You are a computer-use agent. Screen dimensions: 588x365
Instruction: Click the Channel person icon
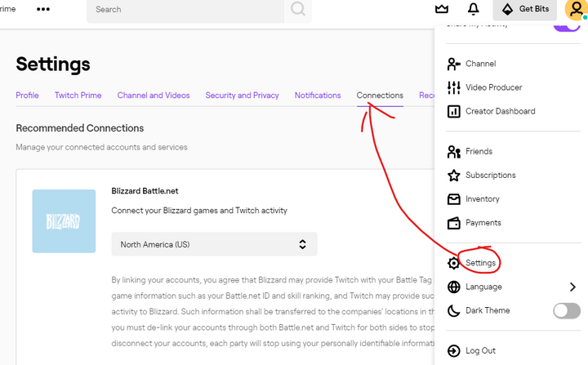454,64
